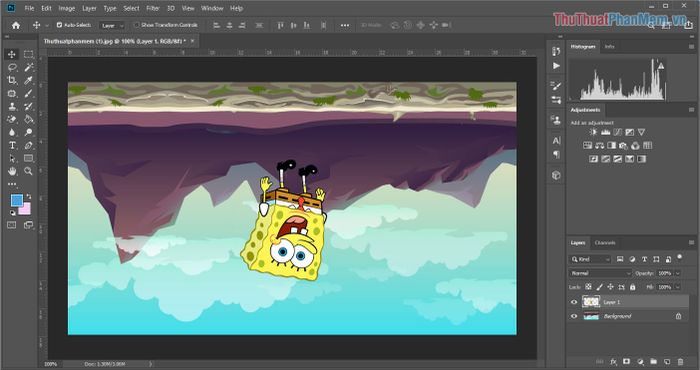Viewport: 700px width, 370px height.
Task: Add a Vibrance adjustment (triangle icon)
Action: tap(642, 132)
